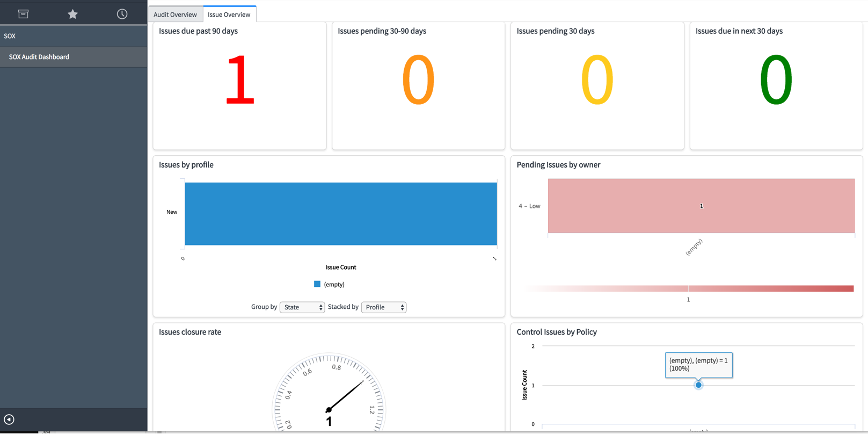The height and width of the screenshot is (434, 868).
Task: Click the green 0 for issues due next 30 days
Action: coord(776,81)
